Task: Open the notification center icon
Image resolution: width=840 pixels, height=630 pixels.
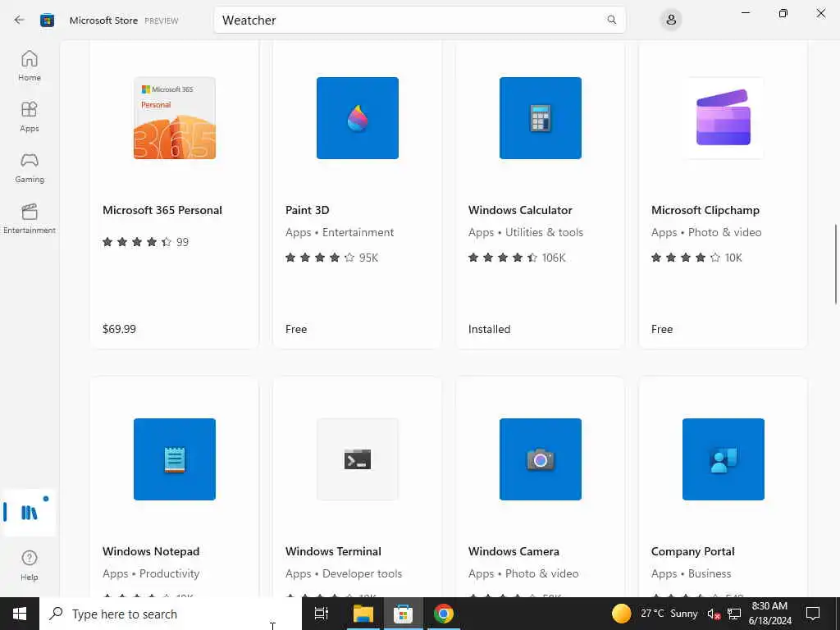Action: tap(813, 614)
